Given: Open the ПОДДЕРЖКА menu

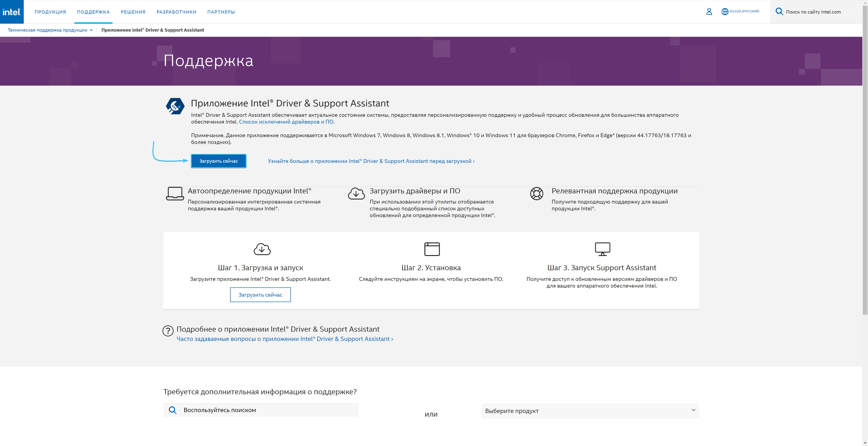Looking at the screenshot, I should (93, 12).
